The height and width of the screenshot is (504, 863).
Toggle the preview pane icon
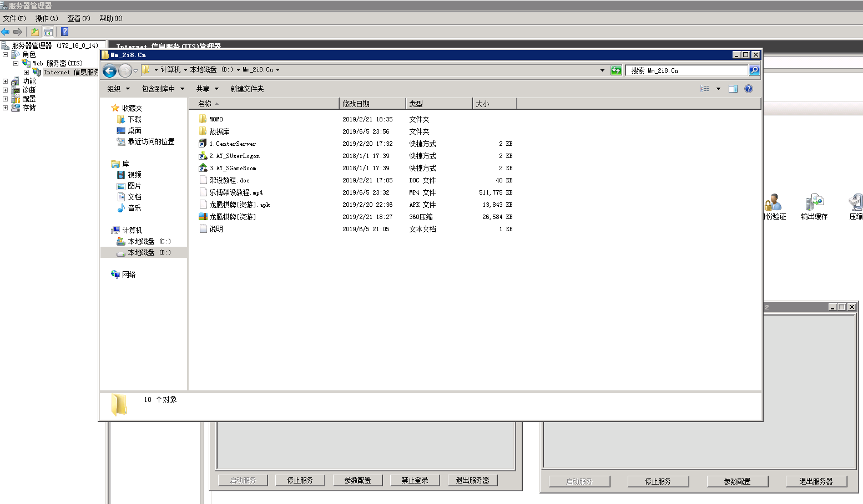click(x=733, y=89)
